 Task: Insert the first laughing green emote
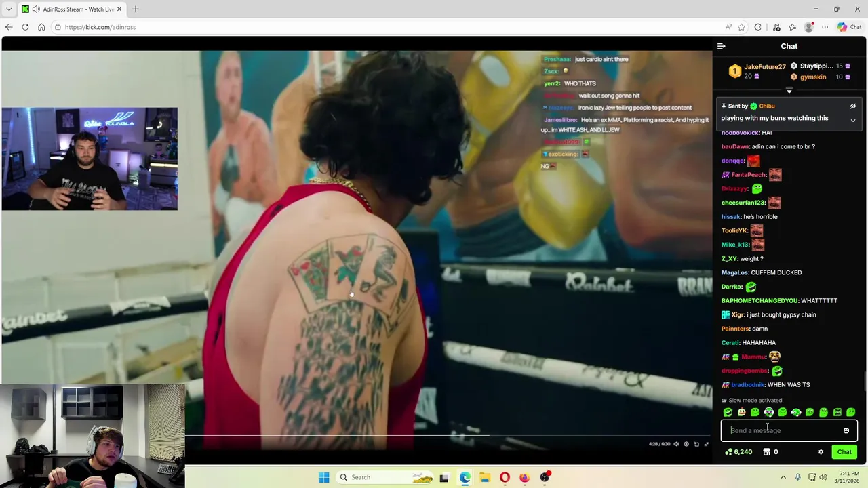tap(728, 412)
